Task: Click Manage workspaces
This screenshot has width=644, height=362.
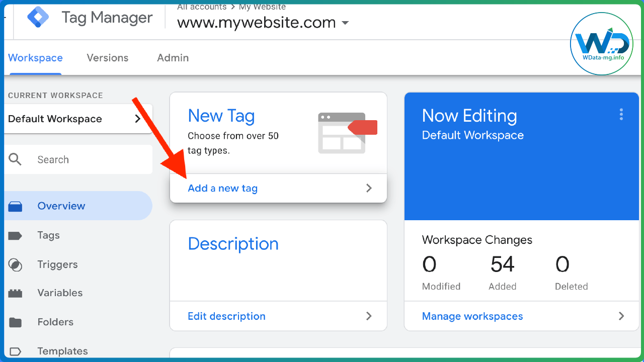Action: (x=472, y=316)
